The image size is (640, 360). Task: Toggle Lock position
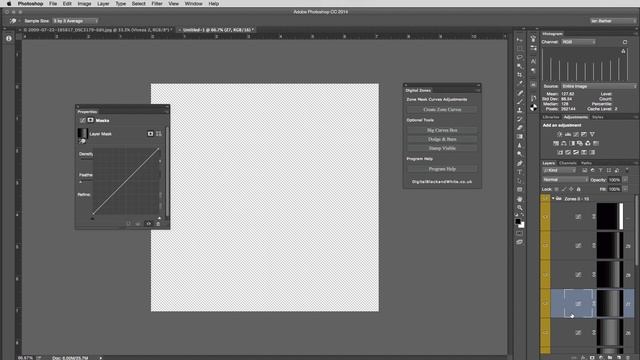click(571, 189)
